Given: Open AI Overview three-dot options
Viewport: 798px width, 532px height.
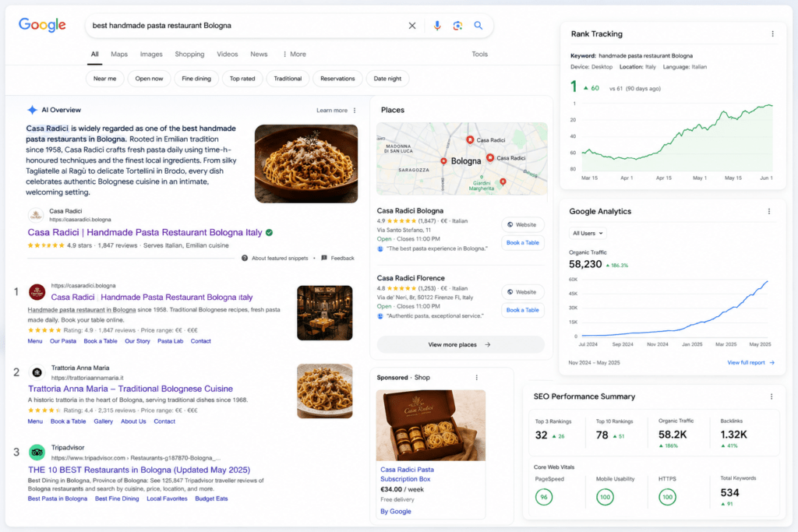Looking at the screenshot, I should [x=355, y=111].
